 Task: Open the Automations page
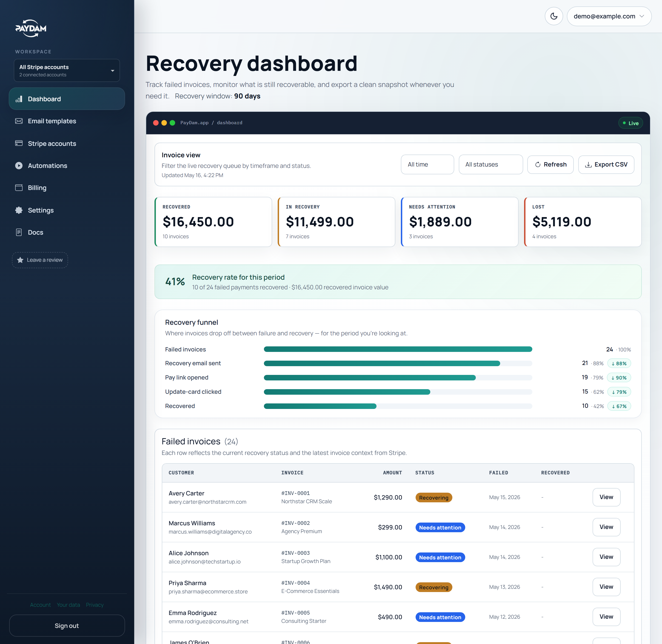click(67, 165)
